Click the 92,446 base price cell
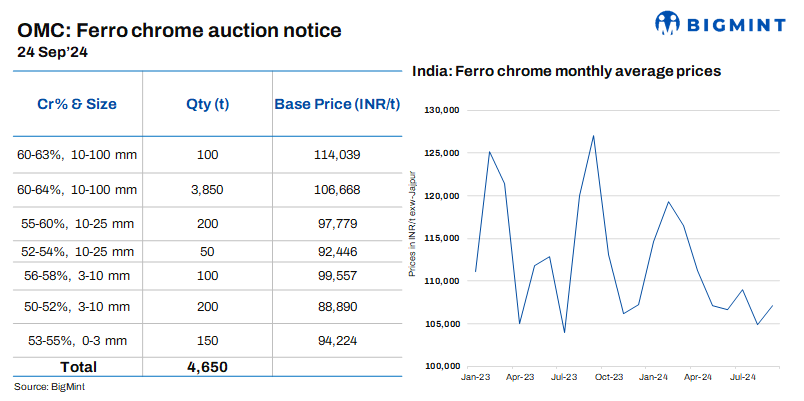This screenshot has width=804, height=401. tap(336, 248)
